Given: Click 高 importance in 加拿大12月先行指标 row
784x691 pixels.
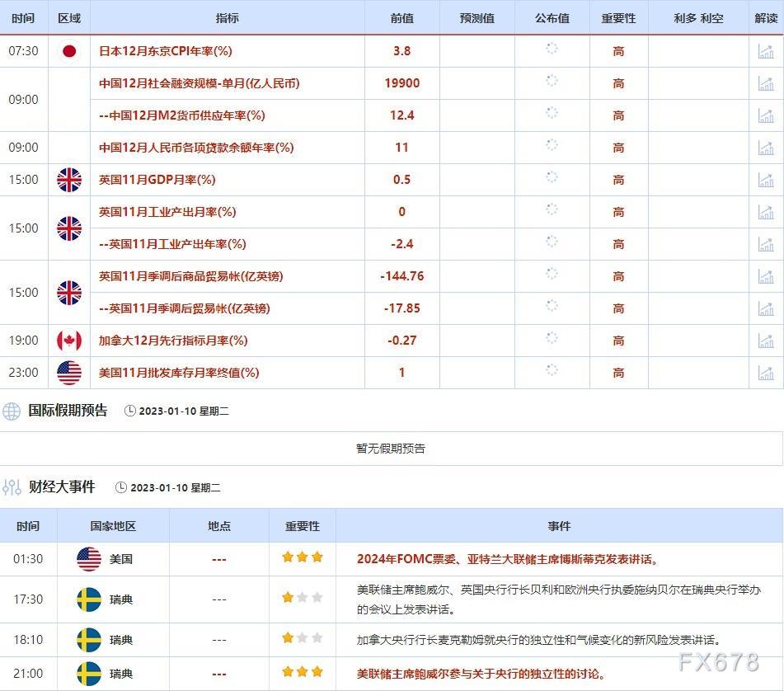Looking at the screenshot, I should pos(618,341).
